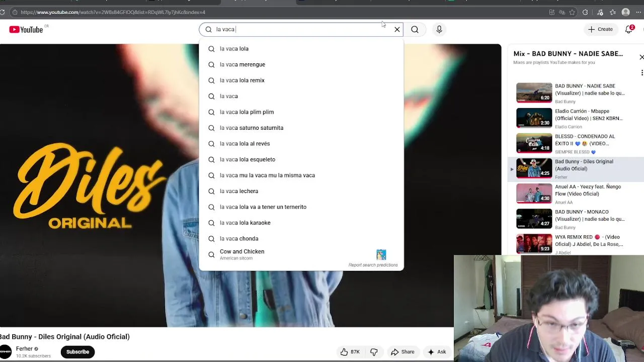Choose the suggestion 'la vaca merengue'
This screenshot has width=644, height=362.
pos(301,64)
